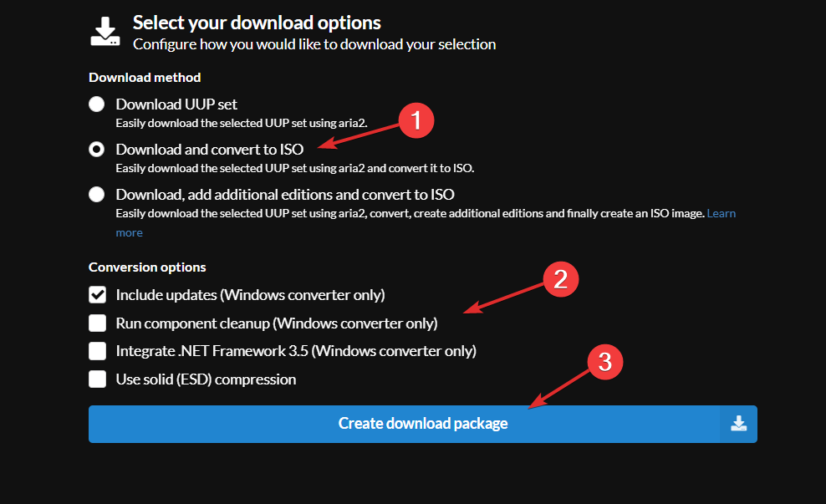This screenshot has width=826, height=504.
Task: Click the red circle numbered 3
Action: coord(605,362)
